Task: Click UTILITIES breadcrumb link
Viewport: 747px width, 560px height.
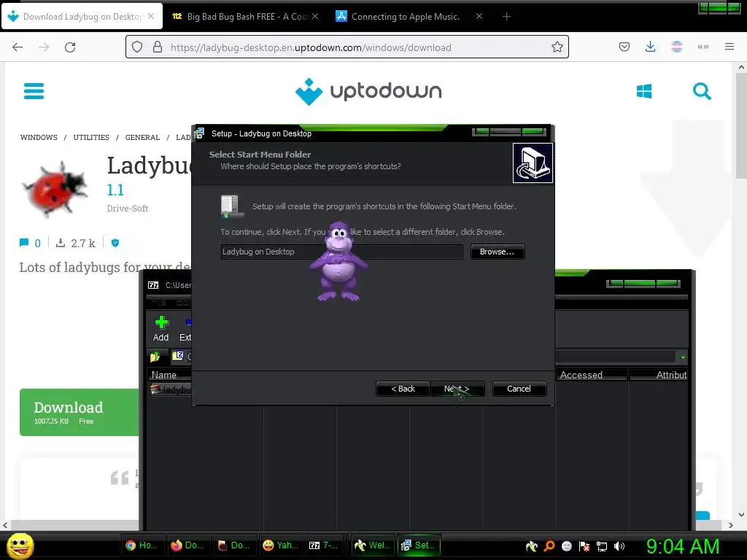Action: coord(91,137)
